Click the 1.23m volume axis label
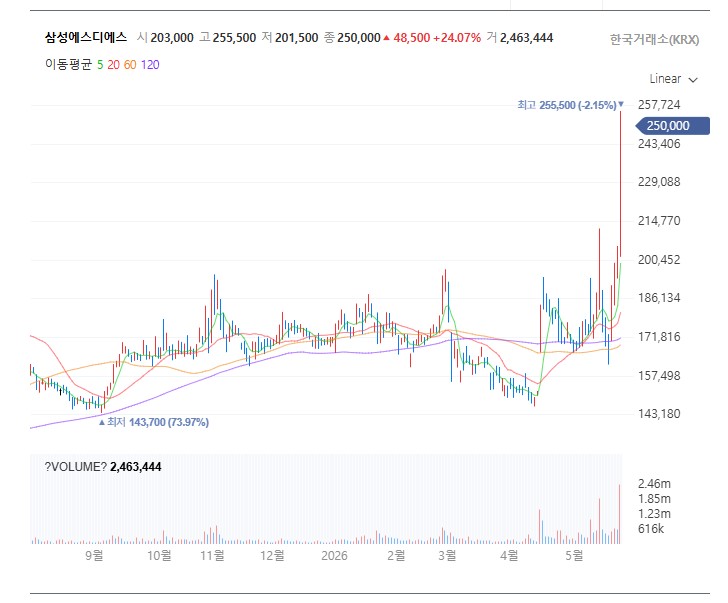This screenshot has height=603, width=728. 654,514
